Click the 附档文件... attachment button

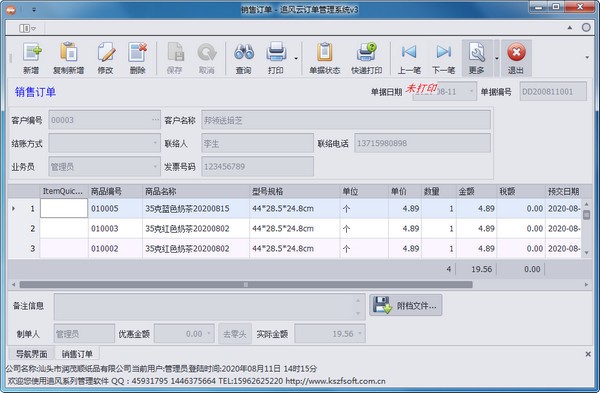pos(406,305)
